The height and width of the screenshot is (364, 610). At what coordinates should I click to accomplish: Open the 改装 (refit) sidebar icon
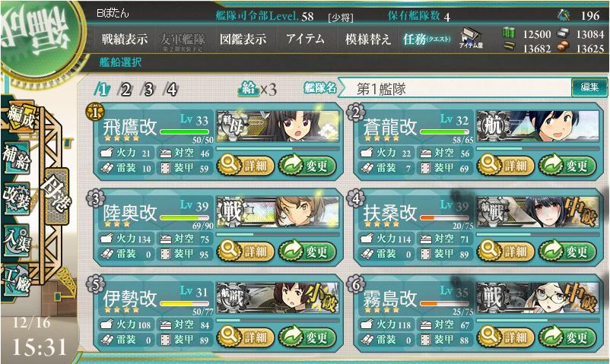coord(17,198)
